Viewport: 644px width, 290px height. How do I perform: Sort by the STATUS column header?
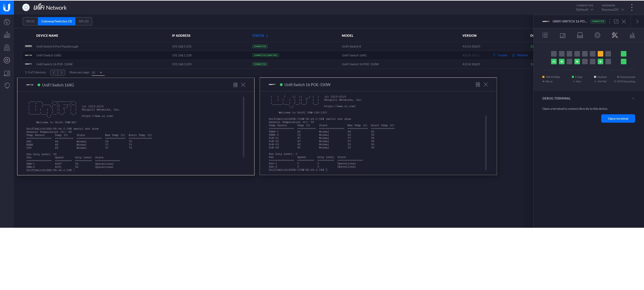point(260,36)
